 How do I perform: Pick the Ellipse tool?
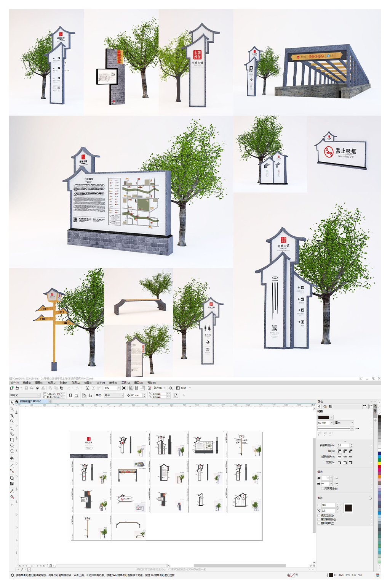(x=12, y=445)
